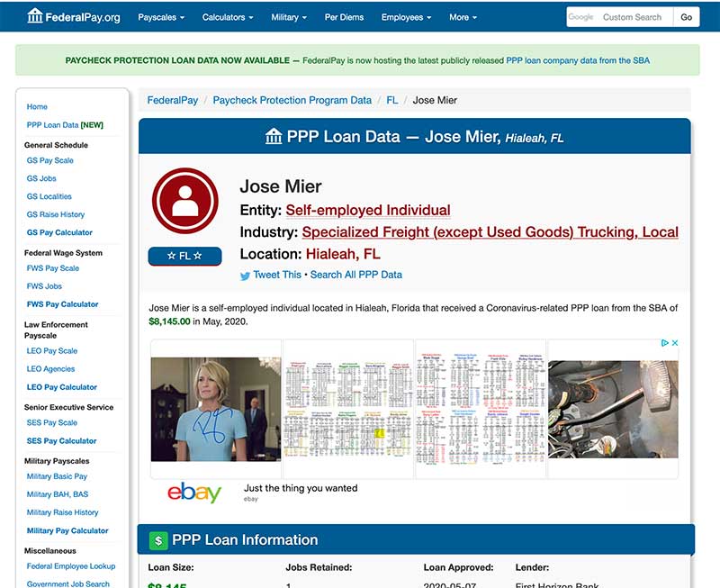Click the Lender label
Screen dimensions: 720x588
tap(532, 567)
